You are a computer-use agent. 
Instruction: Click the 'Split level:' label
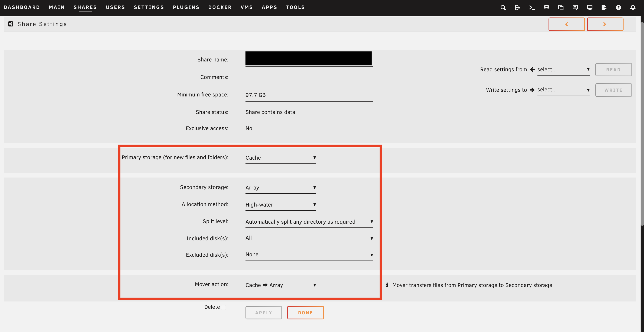pyautogui.click(x=215, y=221)
